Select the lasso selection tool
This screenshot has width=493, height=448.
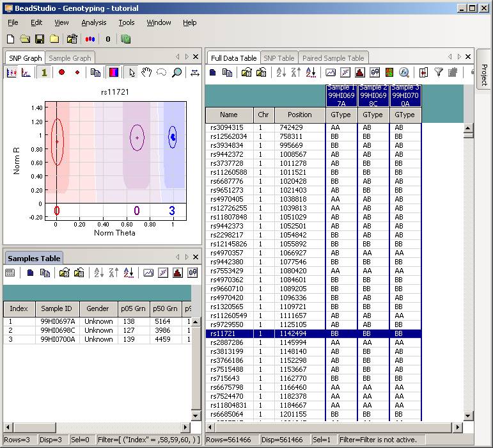(161, 73)
